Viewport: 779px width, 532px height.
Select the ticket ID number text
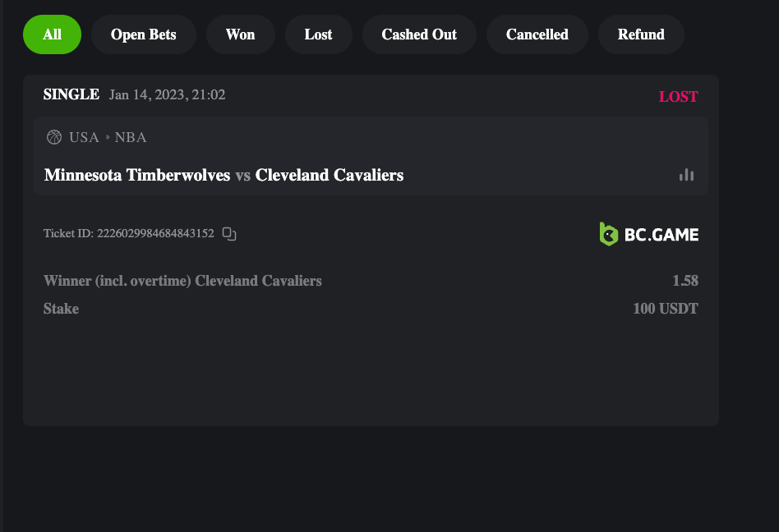click(155, 234)
